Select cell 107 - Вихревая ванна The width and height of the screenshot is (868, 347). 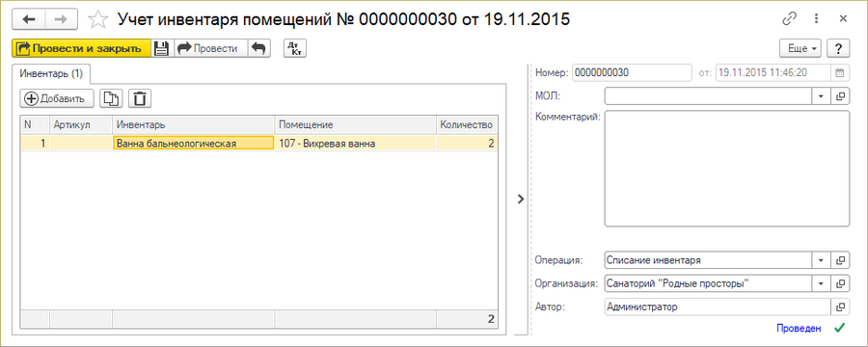(355, 144)
